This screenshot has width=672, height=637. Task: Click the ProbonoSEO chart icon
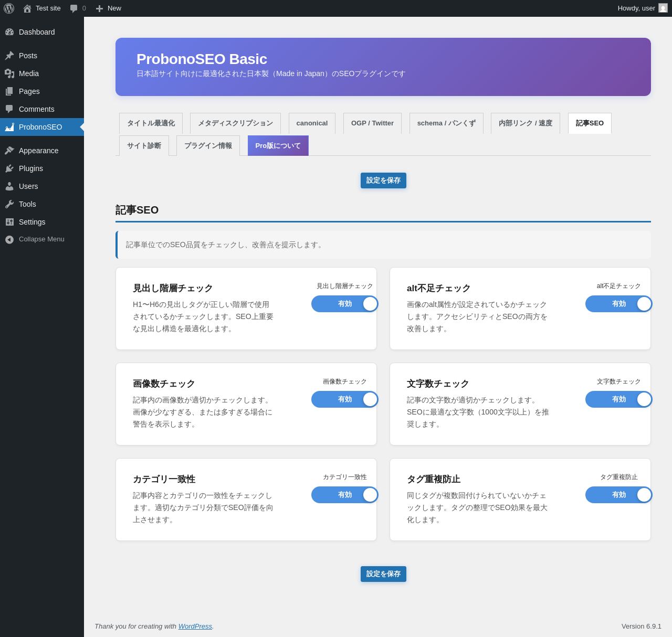[9, 127]
